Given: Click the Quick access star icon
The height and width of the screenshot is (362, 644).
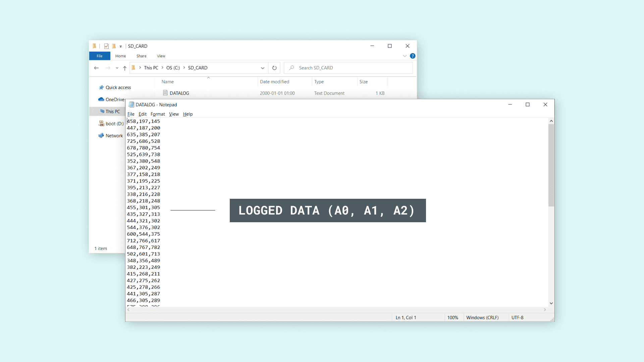Looking at the screenshot, I should 101,87.
